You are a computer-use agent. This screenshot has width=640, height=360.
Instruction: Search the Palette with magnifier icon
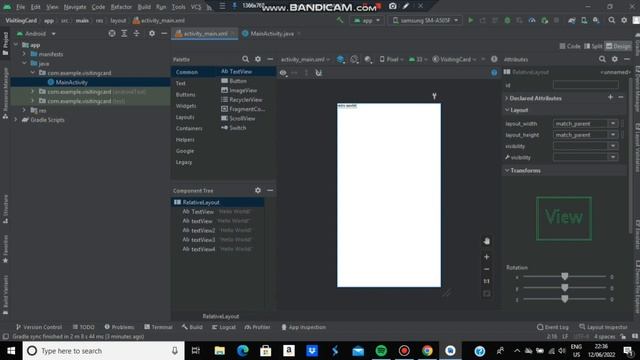(x=245, y=59)
